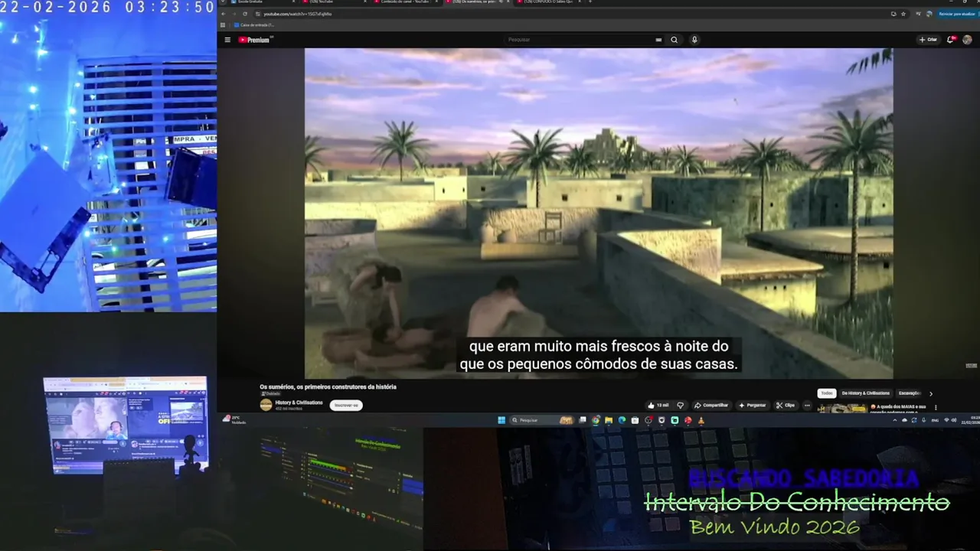
Task: Open more actions ellipsis beside Clipe
Action: coord(807,406)
